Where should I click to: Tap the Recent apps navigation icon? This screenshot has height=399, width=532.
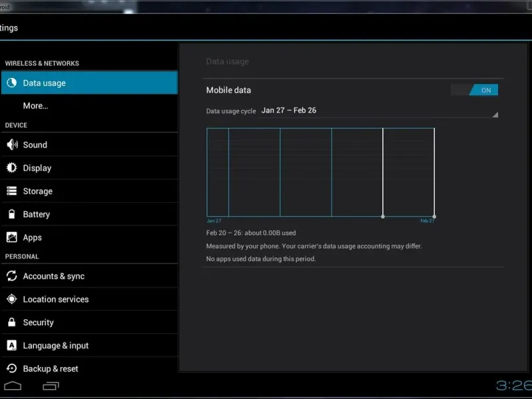(51, 386)
